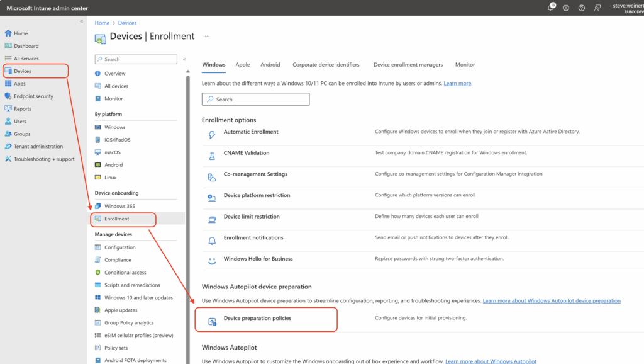
Task: Click the Endpoint security shield icon
Action: point(8,96)
